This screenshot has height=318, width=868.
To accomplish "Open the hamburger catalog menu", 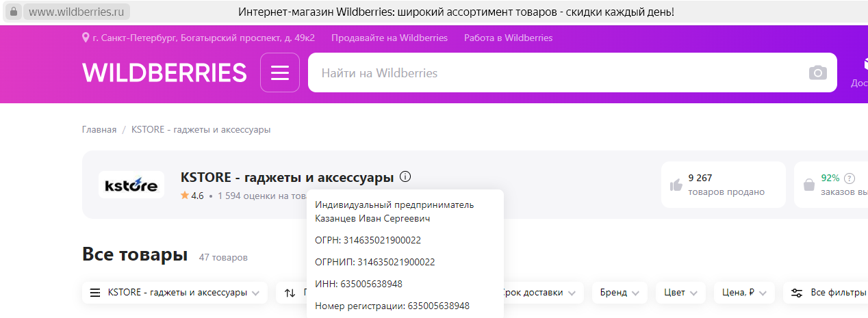I will click(280, 72).
